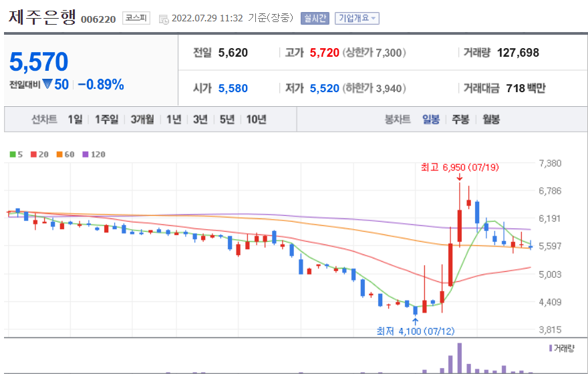Select the 3개월 line chart tab
Image resolution: width=588 pixels, height=374 pixels.
click(142, 119)
